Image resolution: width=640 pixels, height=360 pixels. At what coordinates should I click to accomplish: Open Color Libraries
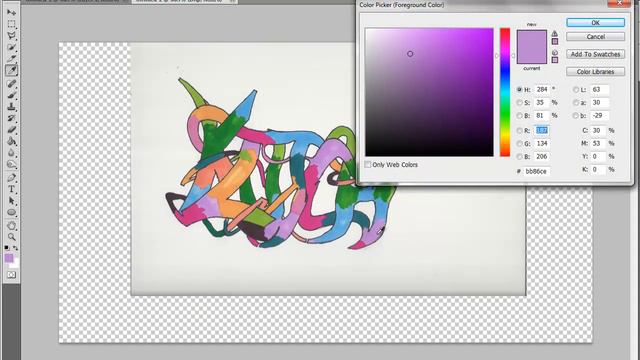[x=596, y=71]
